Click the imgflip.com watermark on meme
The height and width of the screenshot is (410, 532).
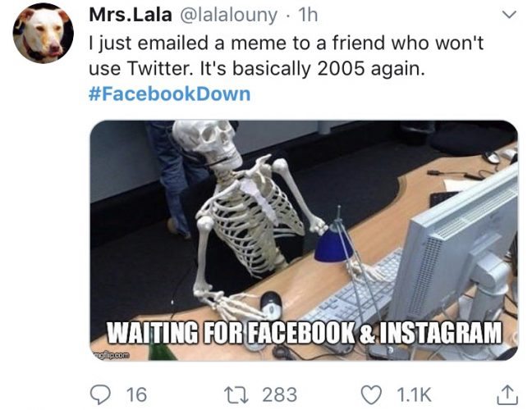pos(110,353)
